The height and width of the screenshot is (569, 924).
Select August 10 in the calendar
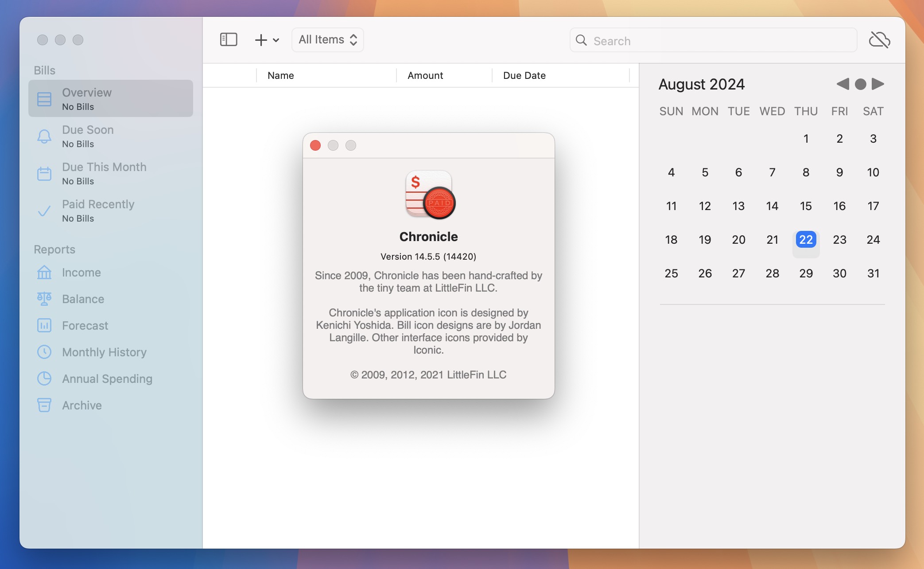[x=873, y=172]
